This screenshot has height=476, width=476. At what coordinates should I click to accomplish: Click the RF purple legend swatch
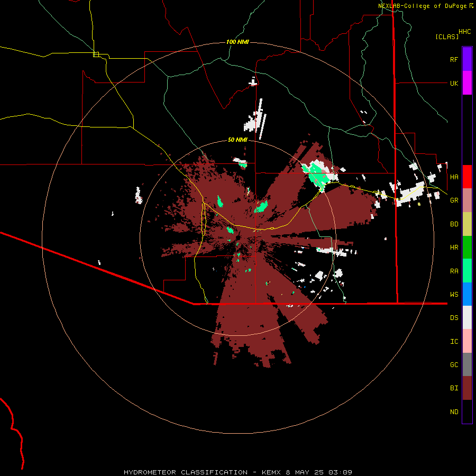[467, 59]
